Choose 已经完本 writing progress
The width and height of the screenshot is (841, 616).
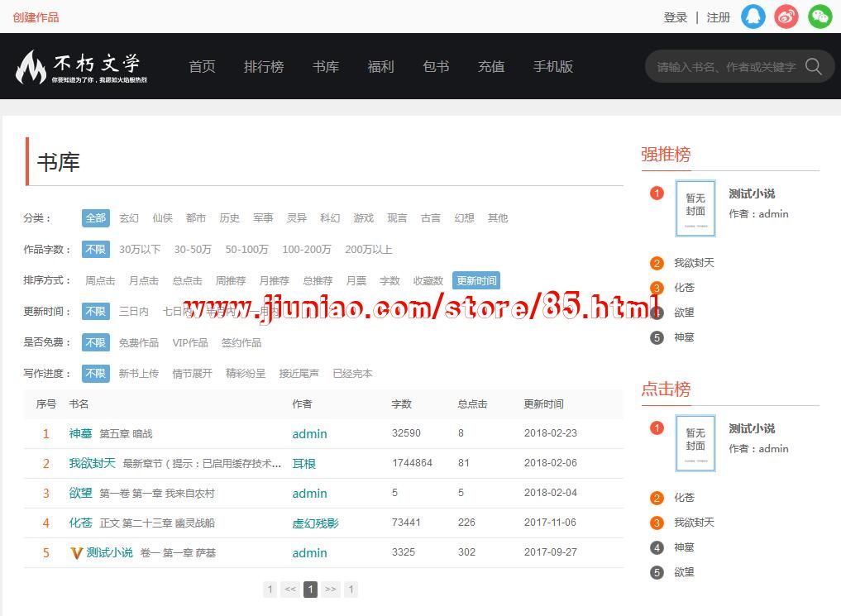(x=352, y=374)
